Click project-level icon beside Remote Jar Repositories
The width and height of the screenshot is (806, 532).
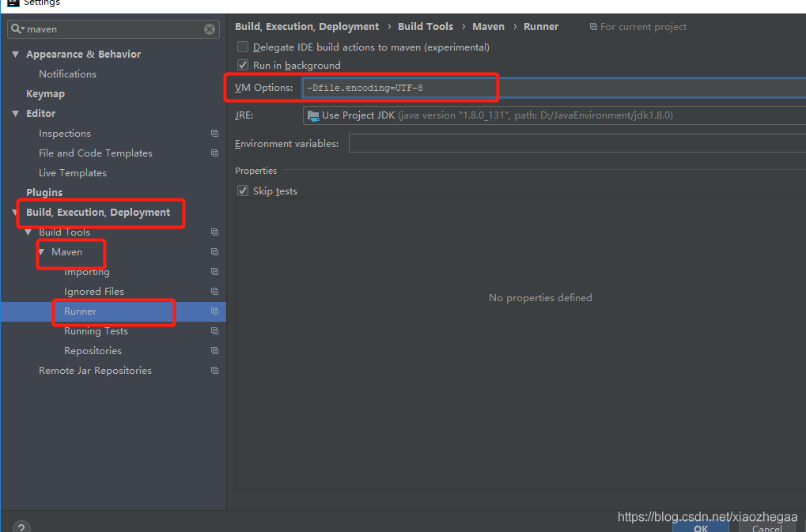tap(215, 371)
